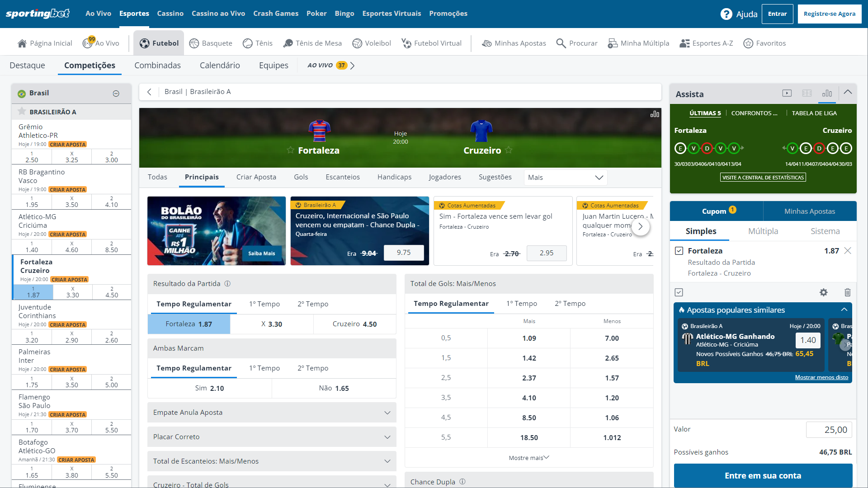
Task: Toggle Fortaleza 1.87 odds selection
Action: click(x=189, y=324)
